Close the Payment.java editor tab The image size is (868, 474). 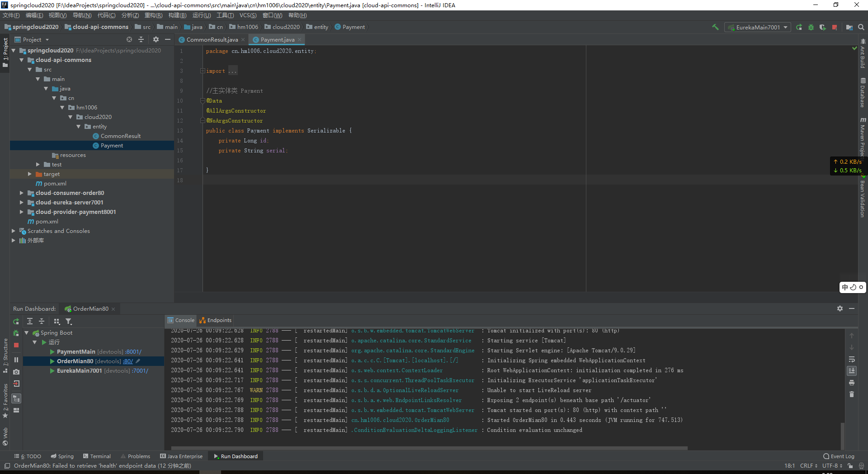pos(299,40)
